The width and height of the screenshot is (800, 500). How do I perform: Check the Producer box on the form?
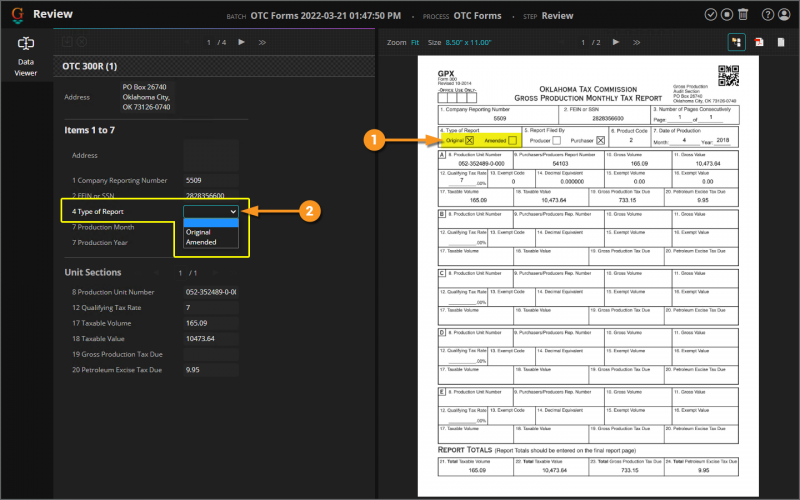coord(556,141)
